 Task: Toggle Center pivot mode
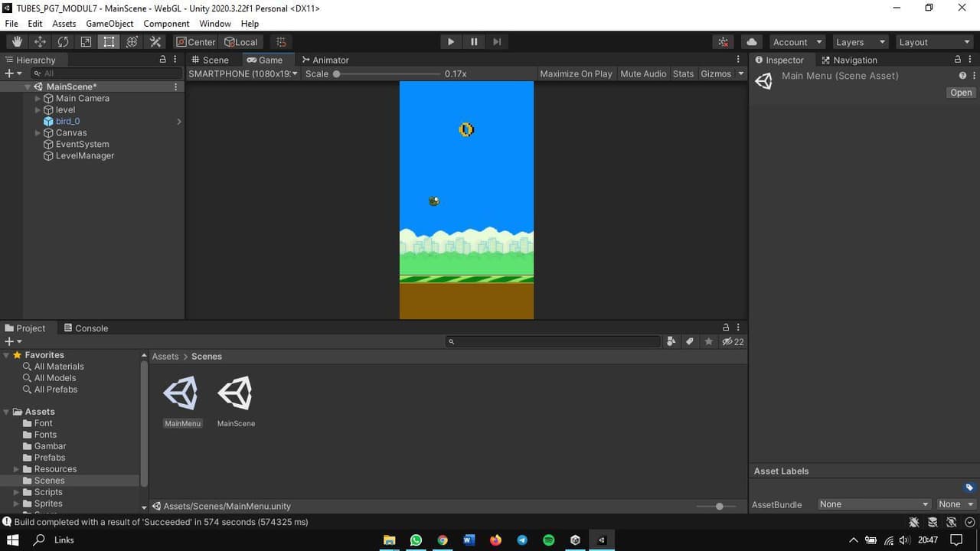click(x=196, y=42)
